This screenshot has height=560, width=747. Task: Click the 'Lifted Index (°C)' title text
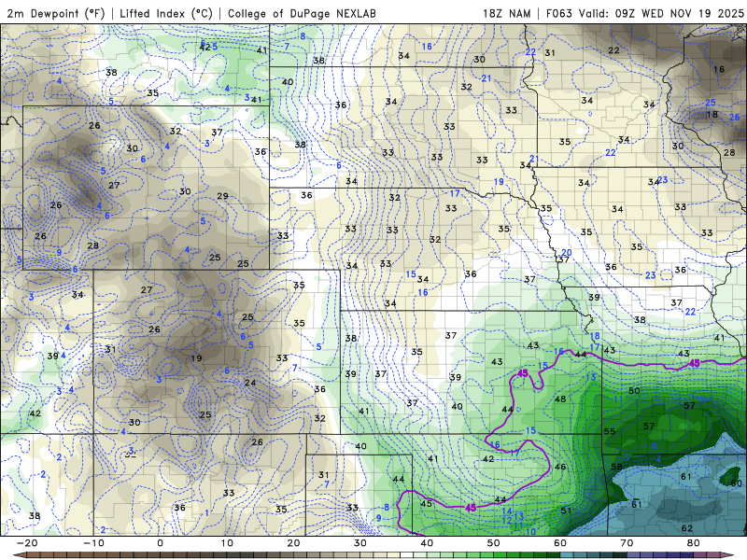click(166, 13)
